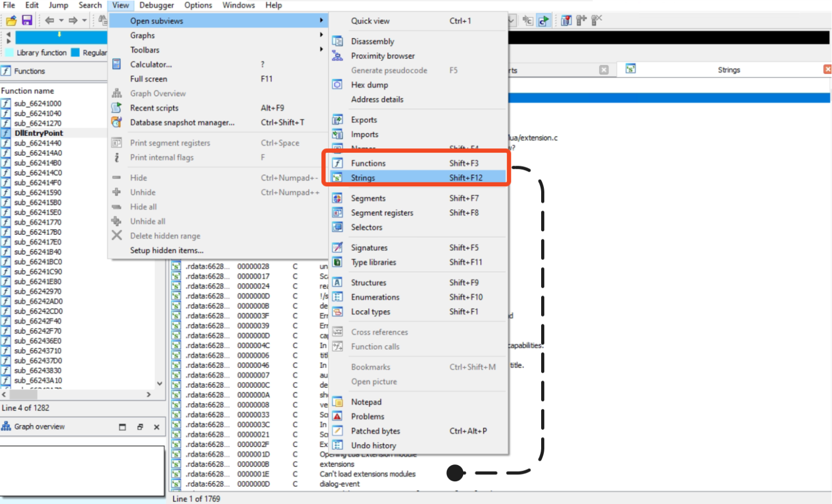Expand the Graphs submenu
Screen dimensions: 832x504
[142, 35]
